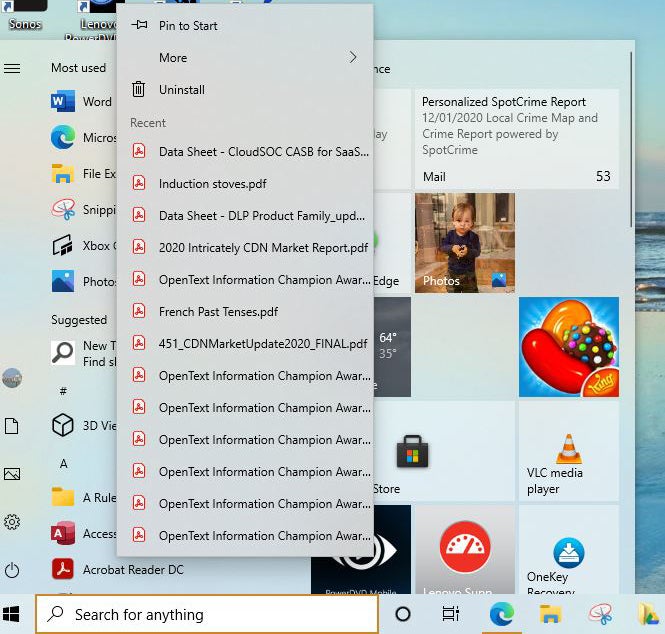Click PDF icon beside 2020 Intricately CDN Market Report
The width and height of the screenshot is (665, 634).
click(139, 247)
